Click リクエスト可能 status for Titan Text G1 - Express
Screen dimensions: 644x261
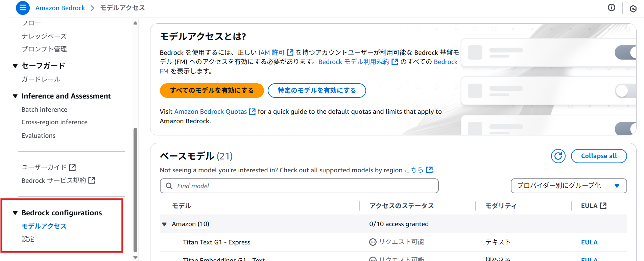[x=401, y=242]
